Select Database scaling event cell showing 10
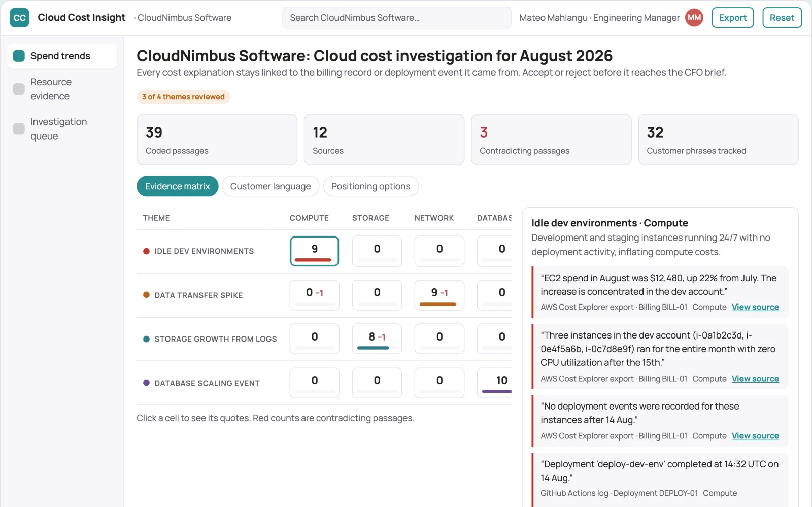812x507 pixels. [495, 383]
